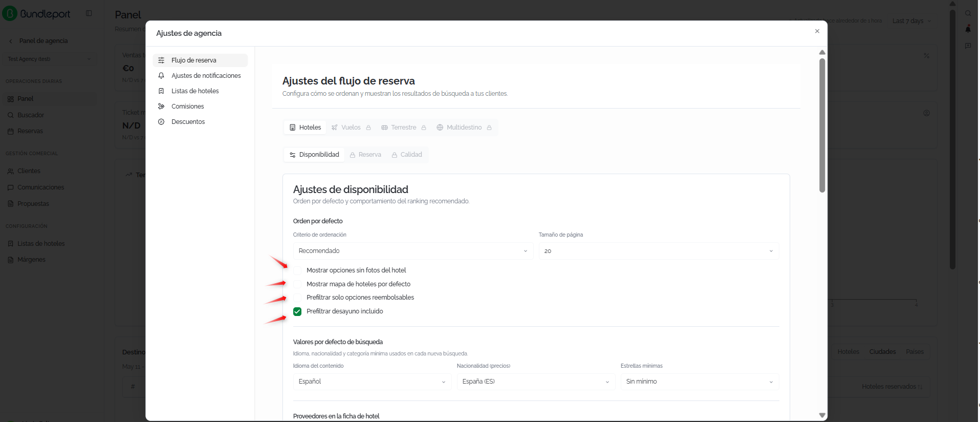Click Hoteles reservados column header
The height and width of the screenshot is (422, 980).
pyautogui.click(x=891, y=387)
